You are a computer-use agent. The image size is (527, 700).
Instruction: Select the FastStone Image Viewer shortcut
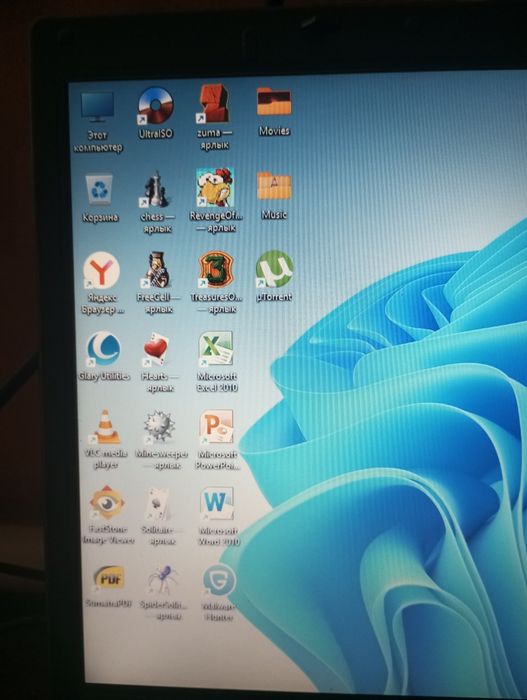(107, 503)
